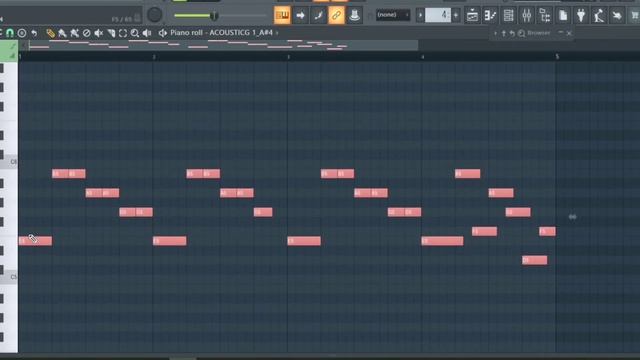Select the Mute tool (speaker with x)
The width and height of the screenshot is (640, 360).
pos(98,33)
